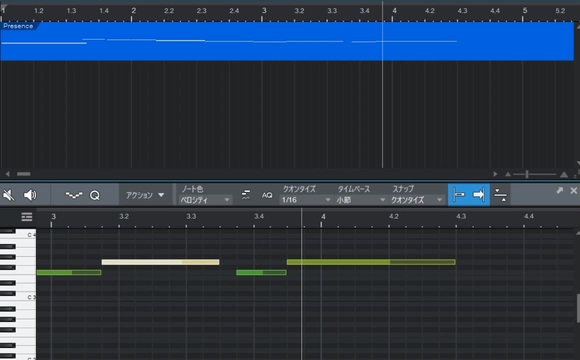Detach the editor with the arrow icon
Viewport: 580px width, 360px height.
(559, 190)
